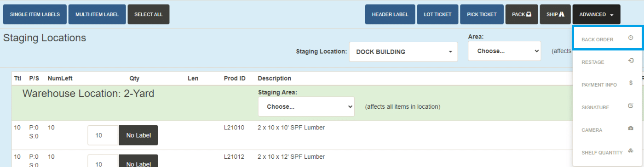This screenshot has width=644, height=167.
Task: Open the Advanced dropdown menu
Action: pyautogui.click(x=596, y=14)
